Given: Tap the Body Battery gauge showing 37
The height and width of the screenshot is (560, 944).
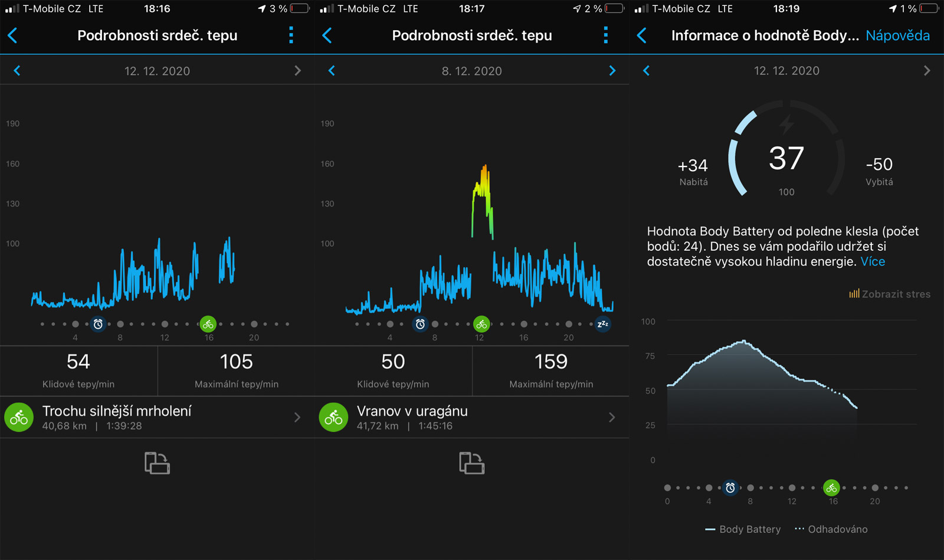Looking at the screenshot, I should click(x=786, y=158).
